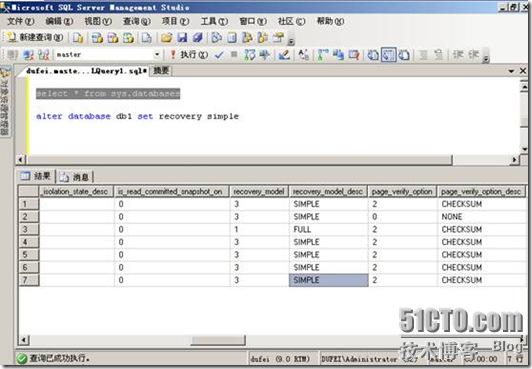This screenshot has height=369, width=532.
Task: Click the Save All icon
Action: pos(198,38)
